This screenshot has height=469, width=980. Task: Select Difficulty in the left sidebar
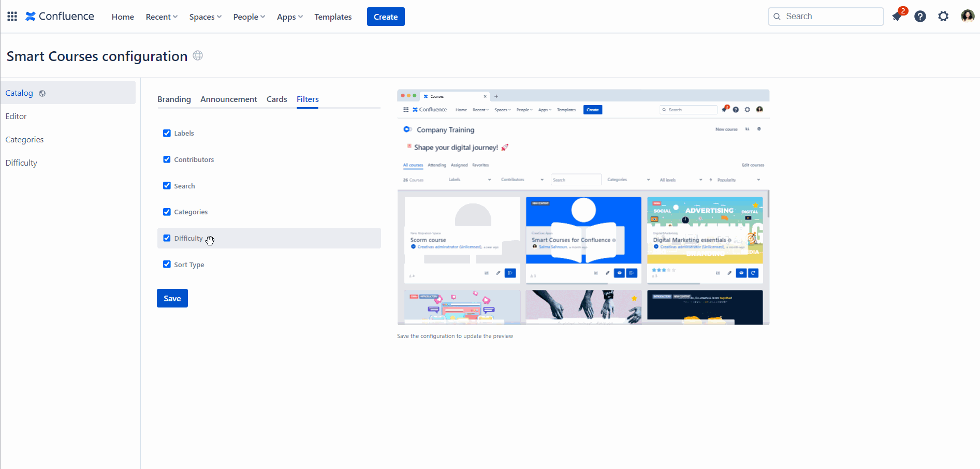[21, 163]
